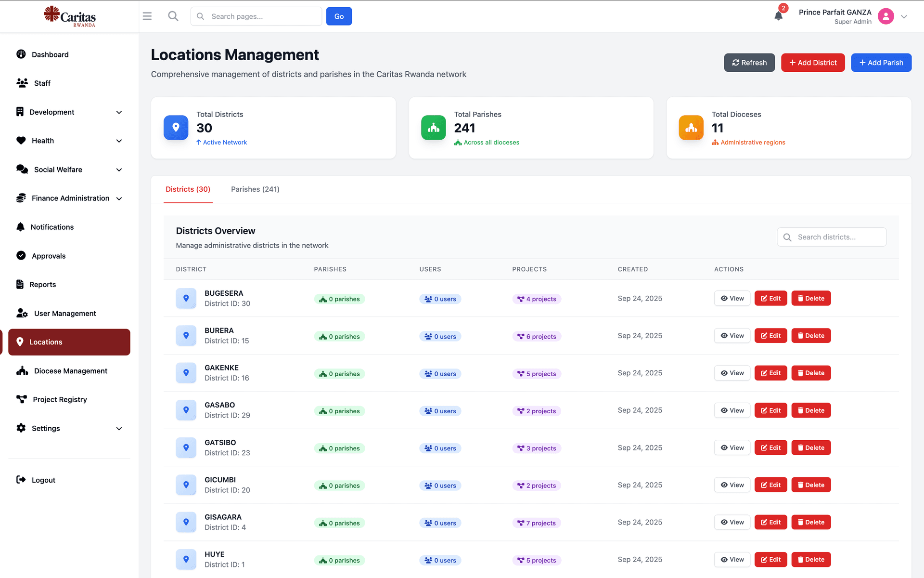Go to Approvals in the sidebar
This screenshot has height=578, width=924.
(69, 256)
